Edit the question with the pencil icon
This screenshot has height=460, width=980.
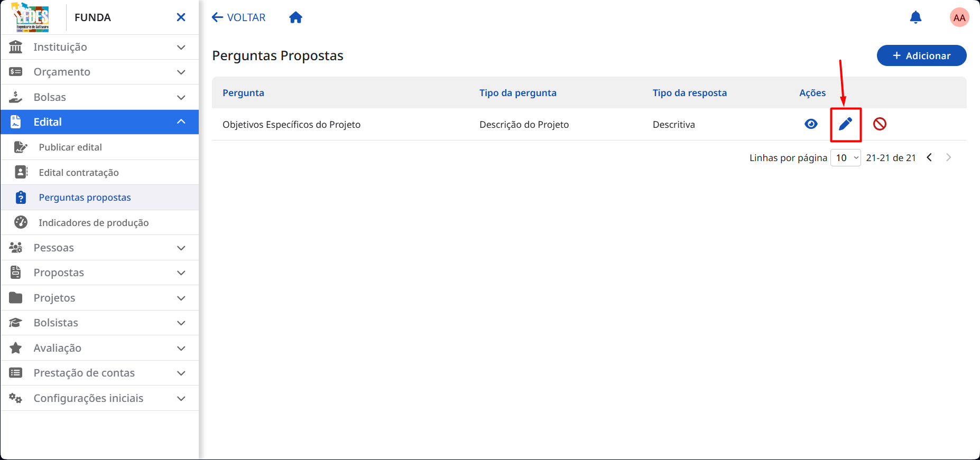tap(846, 124)
